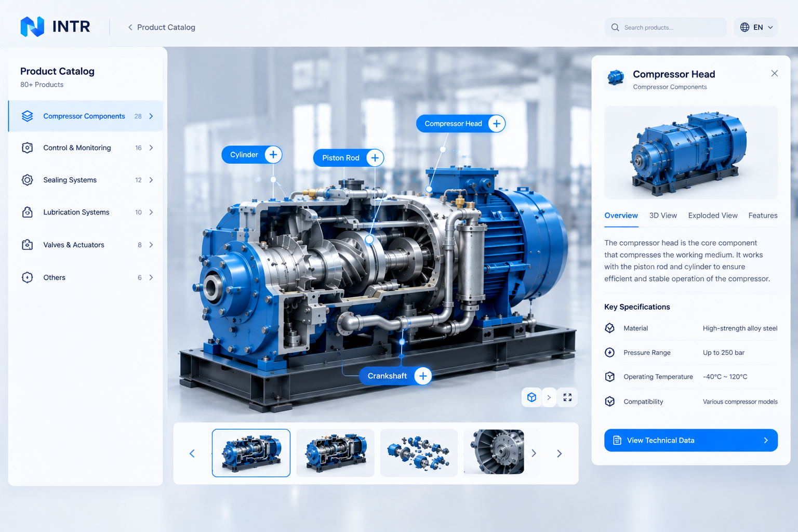798x532 pixels.
Task: Click the Others category icon
Action: (28, 277)
